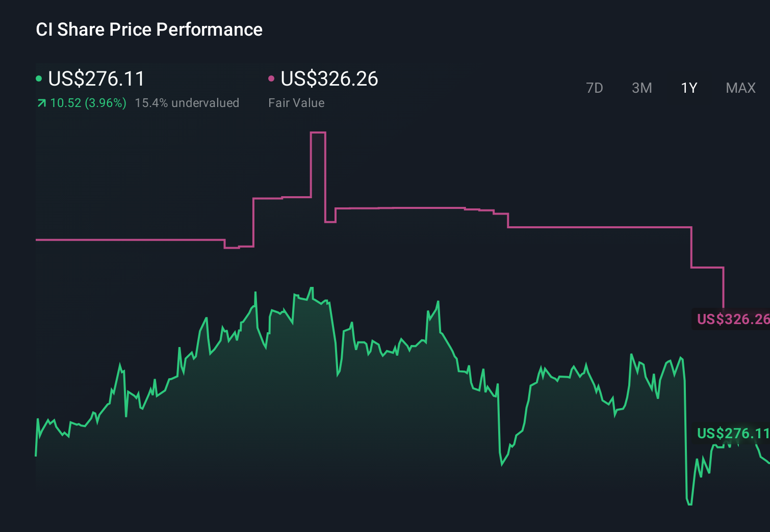Viewport: 770px width, 532px height.
Task: Click the green share price legend dot
Action: tap(39, 79)
